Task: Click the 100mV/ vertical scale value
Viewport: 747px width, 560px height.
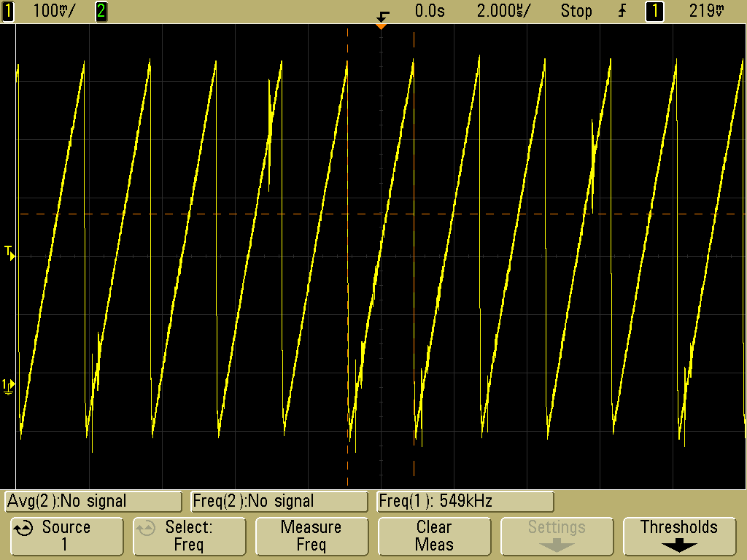Action: [54, 11]
